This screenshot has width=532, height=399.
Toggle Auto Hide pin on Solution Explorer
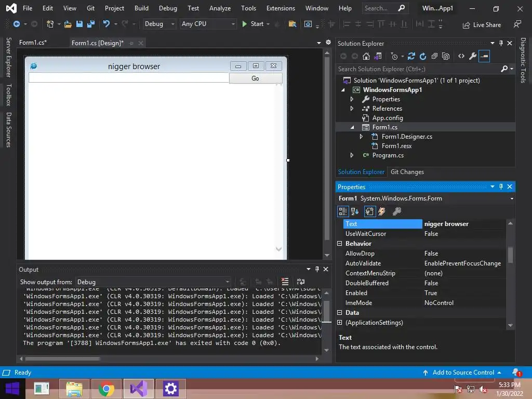point(501,43)
